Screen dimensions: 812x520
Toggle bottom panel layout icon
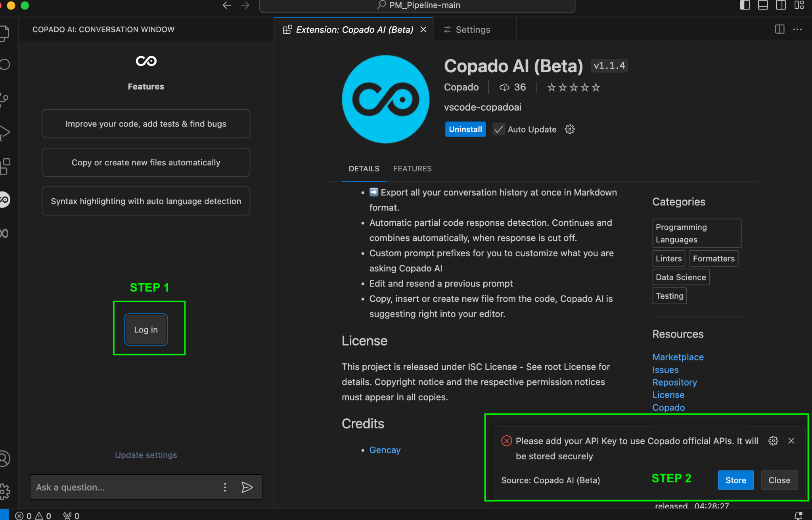pyautogui.click(x=763, y=5)
